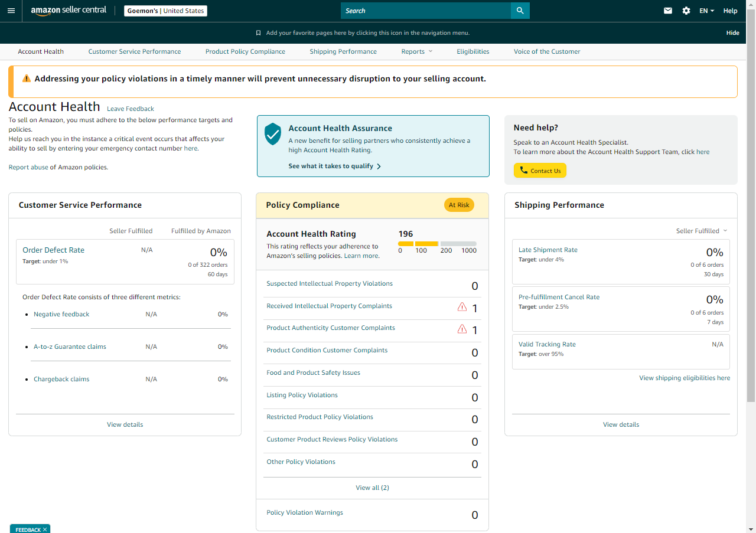Open Received Intellectual Property Complaints

329,306
